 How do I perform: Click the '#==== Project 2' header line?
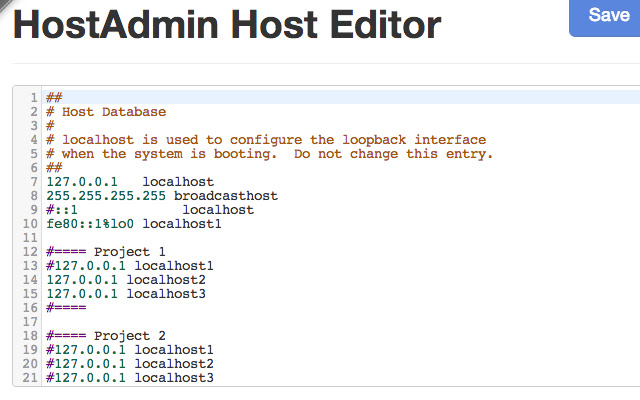coord(106,336)
